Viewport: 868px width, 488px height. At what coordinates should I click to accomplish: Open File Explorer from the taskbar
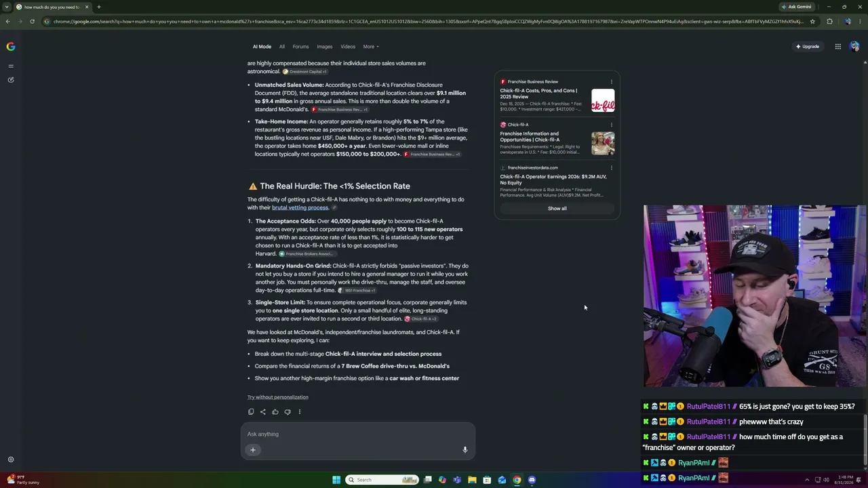pyautogui.click(x=472, y=480)
